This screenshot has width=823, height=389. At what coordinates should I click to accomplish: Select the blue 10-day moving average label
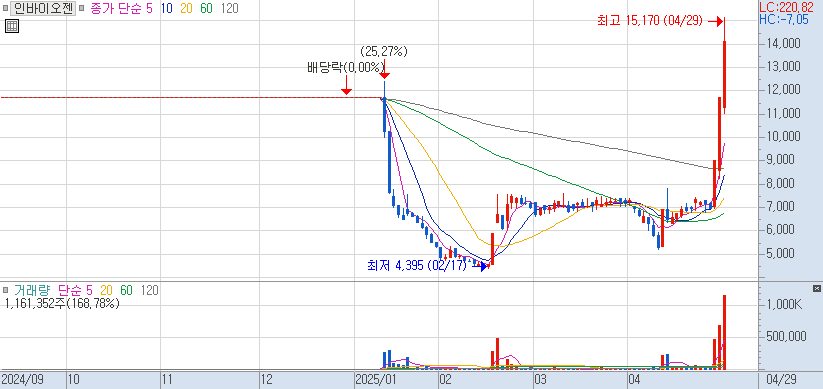pos(168,9)
